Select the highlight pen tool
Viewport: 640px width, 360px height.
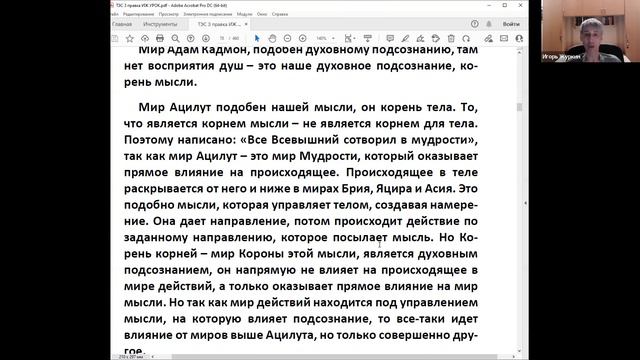click(405, 38)
